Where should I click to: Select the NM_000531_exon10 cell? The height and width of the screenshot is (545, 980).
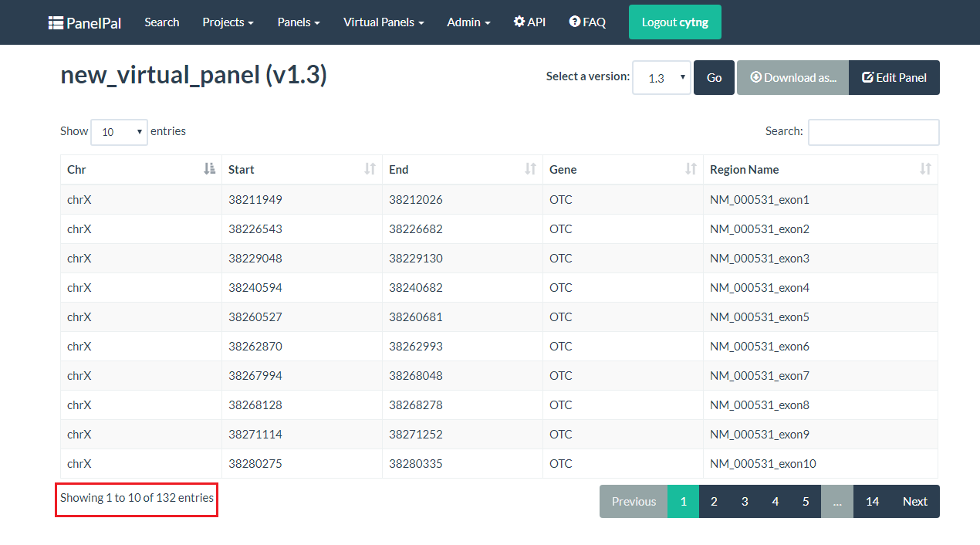(820, 464)
